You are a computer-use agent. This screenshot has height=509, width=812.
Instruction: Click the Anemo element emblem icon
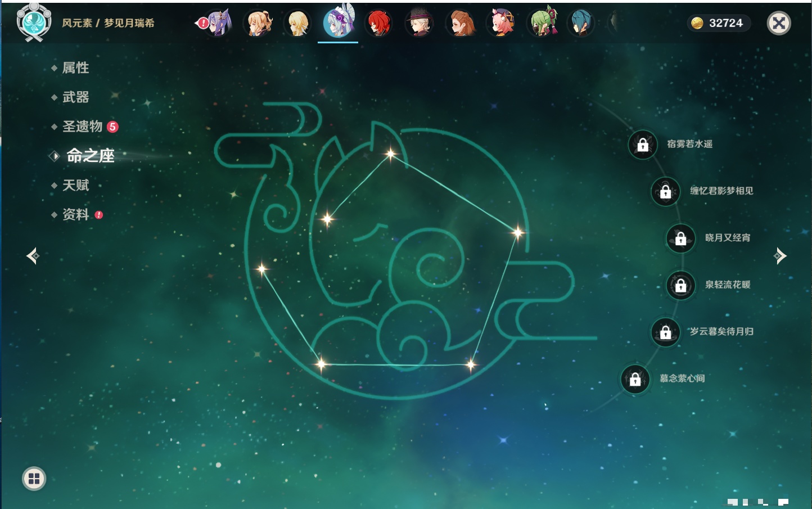(34, 22)
